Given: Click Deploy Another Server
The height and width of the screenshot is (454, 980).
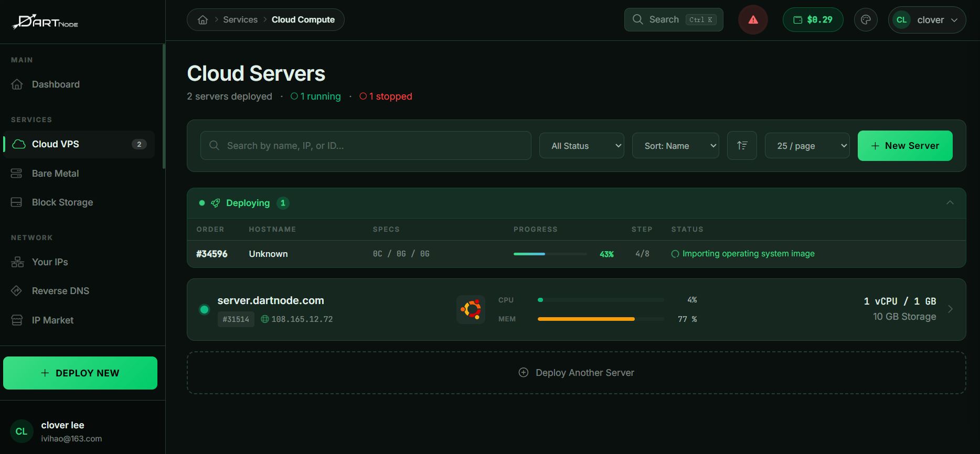Looking at the screenshot, I should (x=577, y=373).
